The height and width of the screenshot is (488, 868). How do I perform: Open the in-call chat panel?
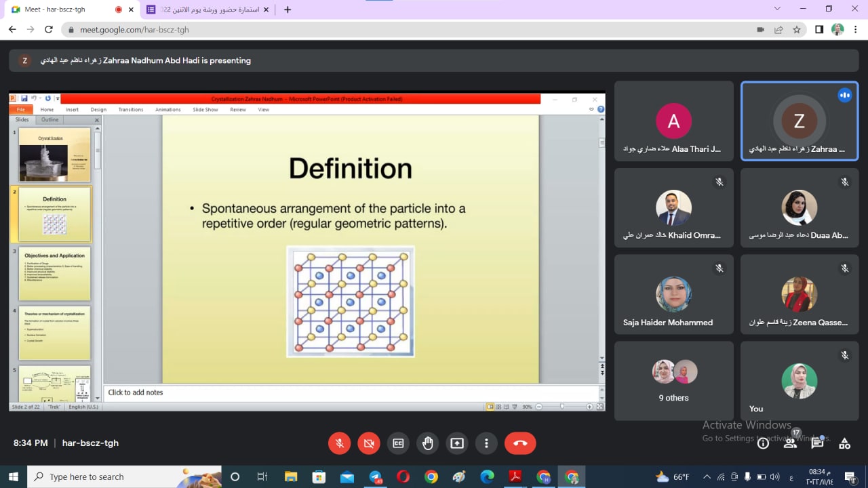[817, 443]
